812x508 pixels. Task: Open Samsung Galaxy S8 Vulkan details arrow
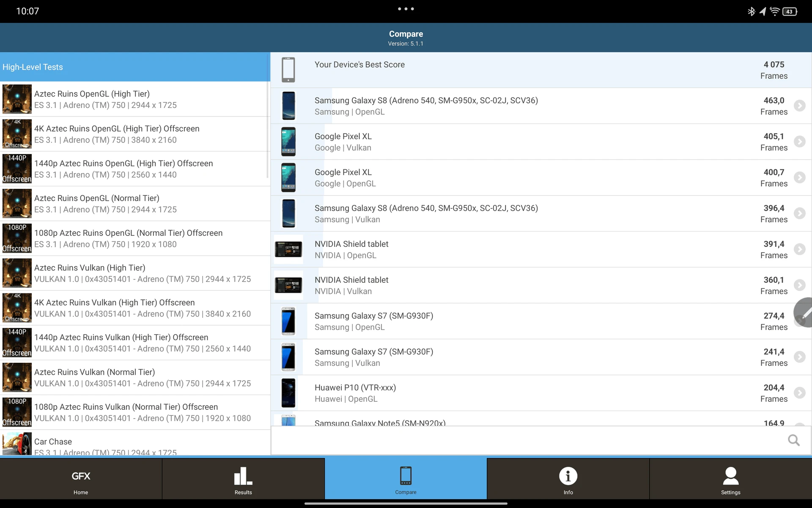click(x=799, y=213)
